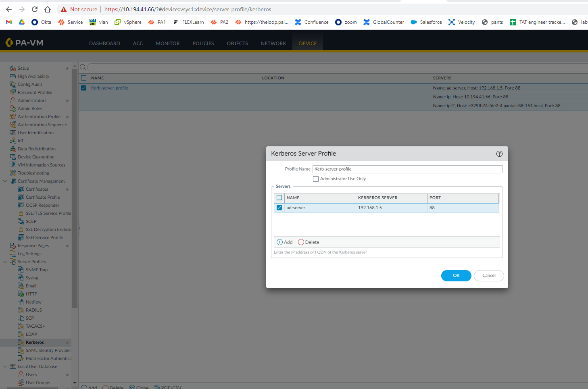The width and height of the screenshot is (588, 389).
Task: Open SAML Identity Provider in the sidebar
Action: pos(48,350)
